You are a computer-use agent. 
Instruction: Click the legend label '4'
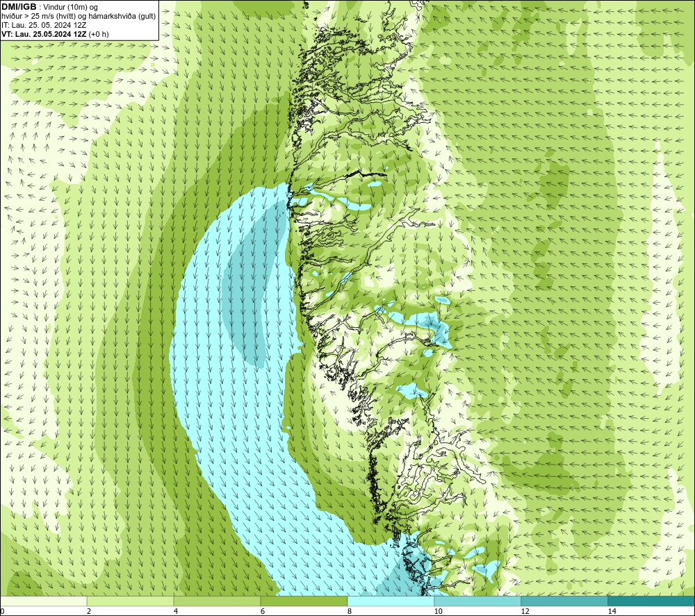(176, 611)
